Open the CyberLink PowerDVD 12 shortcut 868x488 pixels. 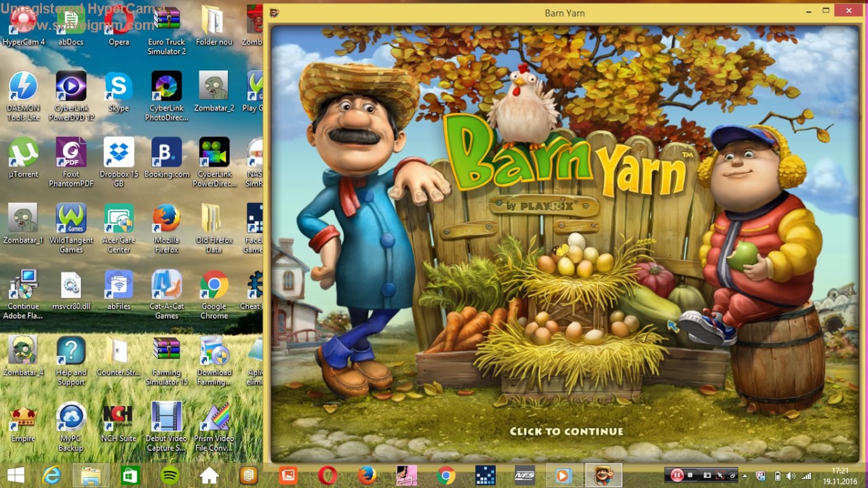[71, 96]
